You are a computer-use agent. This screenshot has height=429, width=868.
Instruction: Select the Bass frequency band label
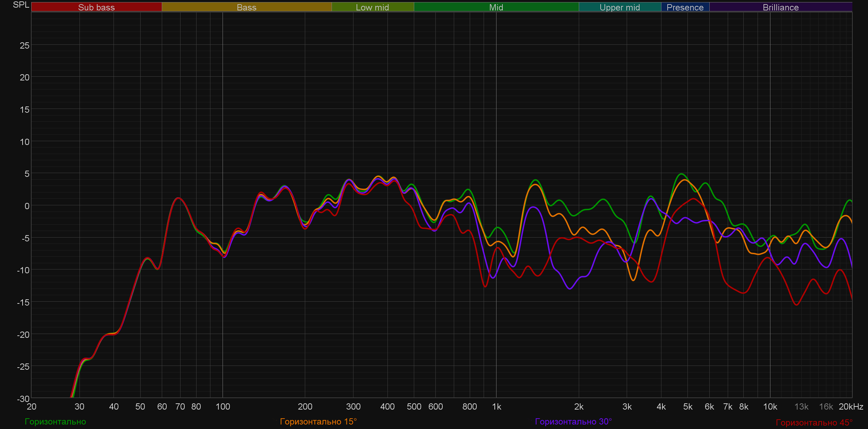click(247, 7)
